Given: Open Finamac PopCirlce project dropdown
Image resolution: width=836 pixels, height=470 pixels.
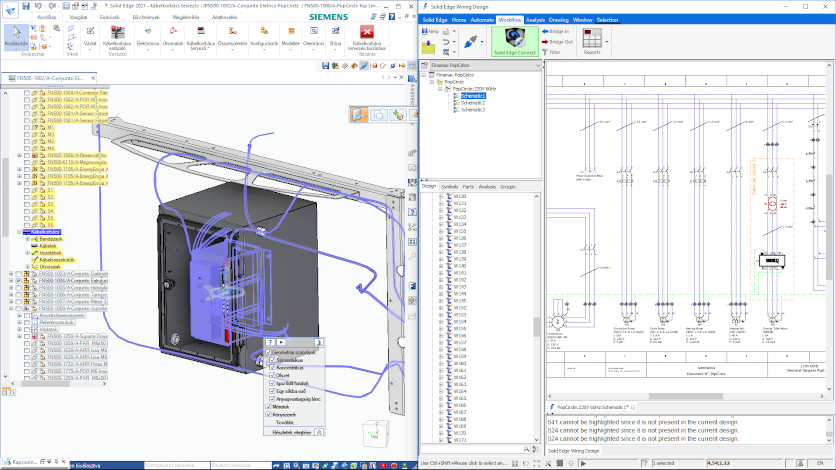Looking at the screenshot, I should pyautogui.click(x=537, y=65).
